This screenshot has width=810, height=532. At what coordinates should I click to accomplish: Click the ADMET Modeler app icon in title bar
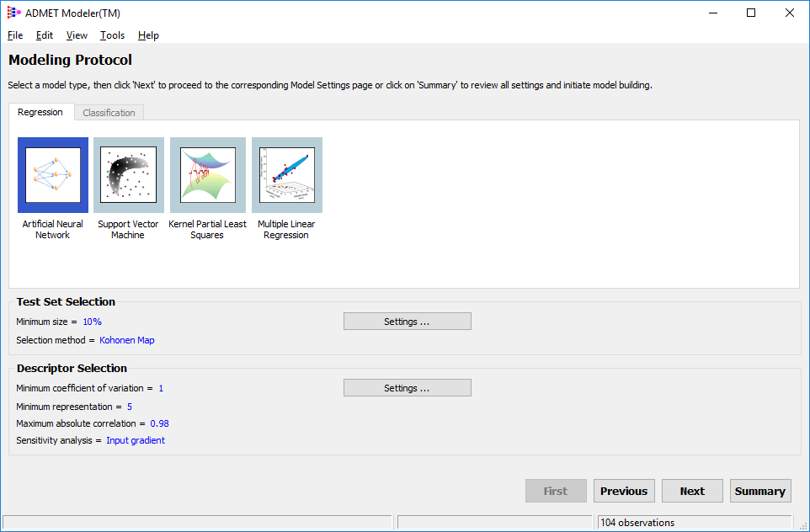[14, 13]
